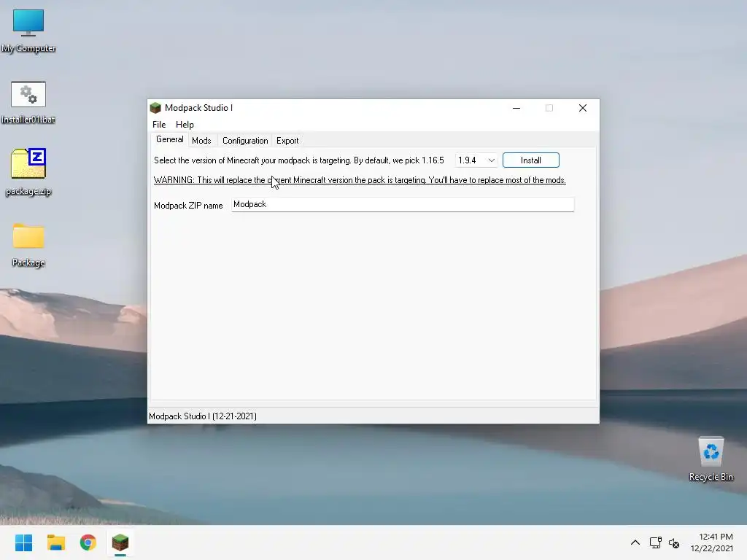Select the Recycle Bin icon
747x560 pixels.
[x=711, y=459]
